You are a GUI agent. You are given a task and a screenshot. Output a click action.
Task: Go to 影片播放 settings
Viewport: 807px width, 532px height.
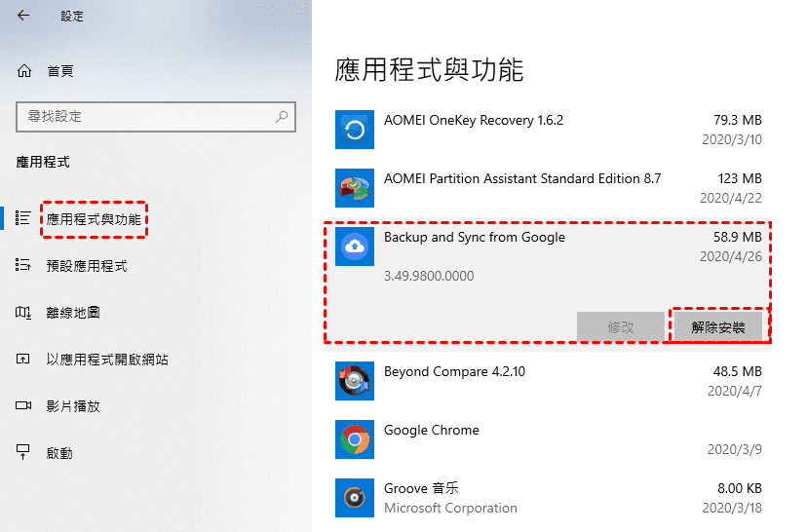pos(73,406)
